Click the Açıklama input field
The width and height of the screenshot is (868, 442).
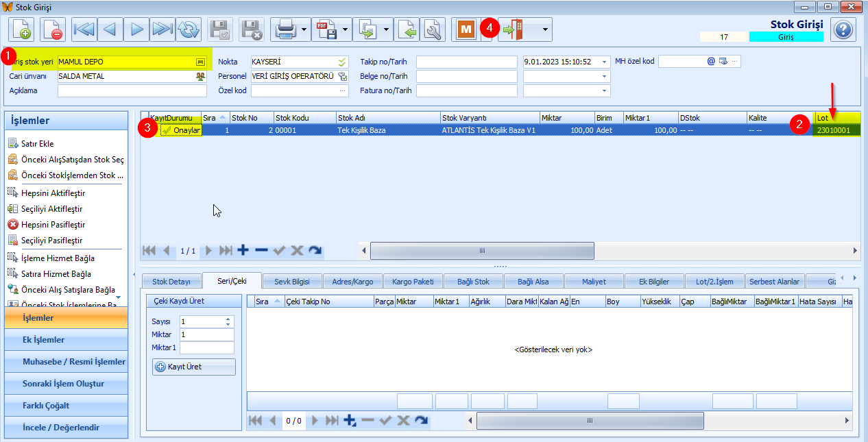click(132, 90)
